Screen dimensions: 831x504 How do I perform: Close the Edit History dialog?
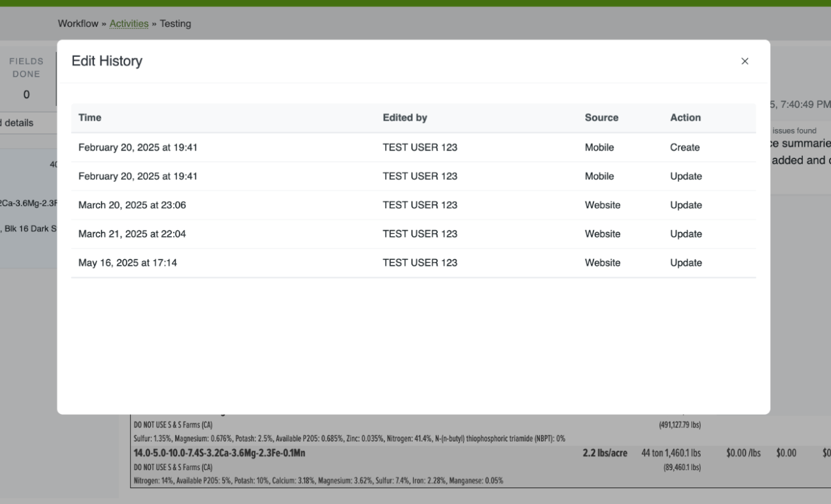744,61
